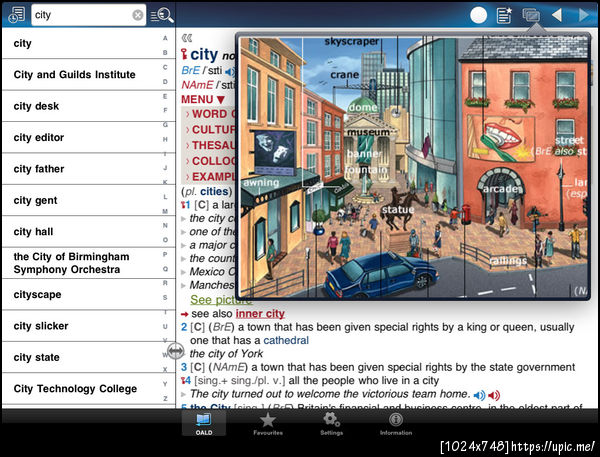Jump to letter S in index
The height and width of the screenshot is (457, 600).
pyautogui.click(x=165, y=297)
